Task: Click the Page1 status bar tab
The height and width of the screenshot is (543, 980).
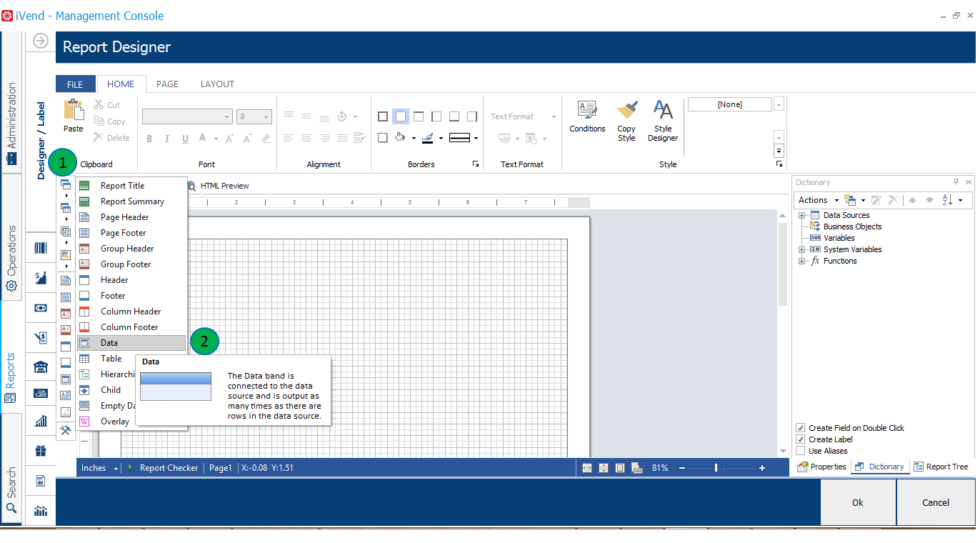Action: click(221, 468)
